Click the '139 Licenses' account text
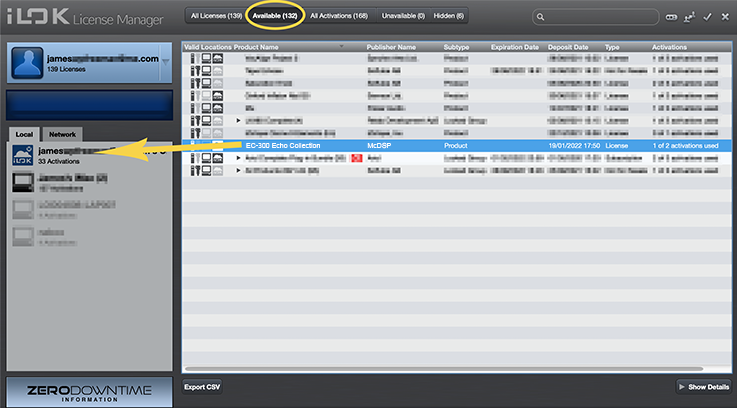The image size is (737, 408). point(66,69)
